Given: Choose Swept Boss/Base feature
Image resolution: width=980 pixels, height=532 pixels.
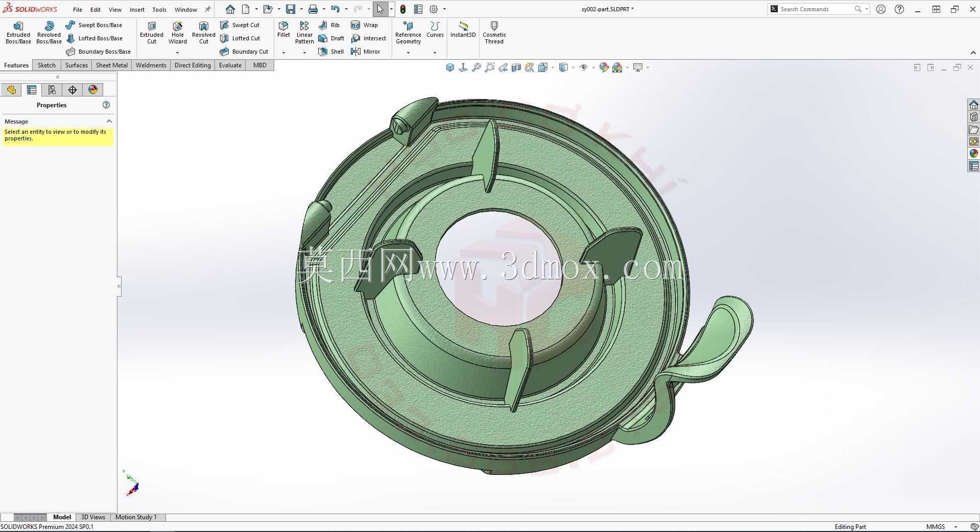Looking at the screenshot, I should click(94, 25).
